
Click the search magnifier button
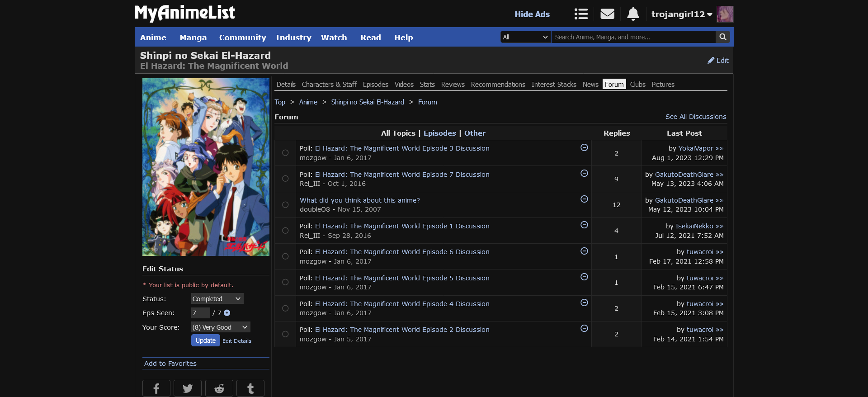tap(723, 37)
